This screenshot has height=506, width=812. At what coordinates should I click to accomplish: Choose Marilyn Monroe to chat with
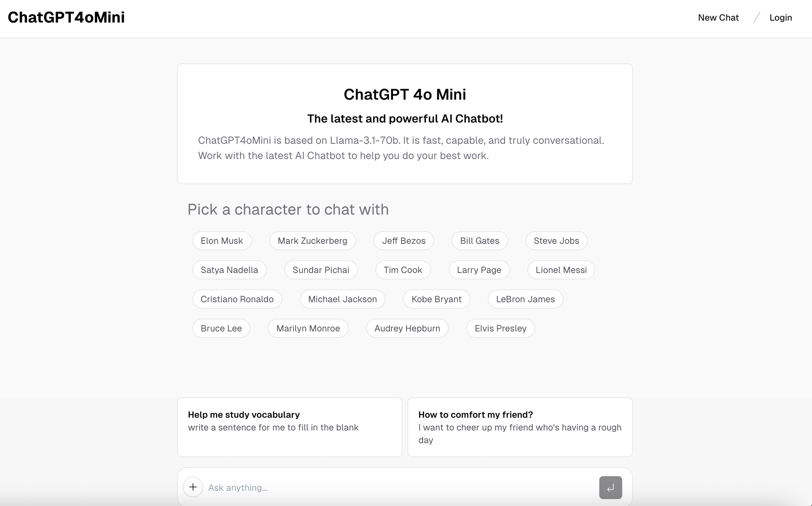click(x=308, y=328)
